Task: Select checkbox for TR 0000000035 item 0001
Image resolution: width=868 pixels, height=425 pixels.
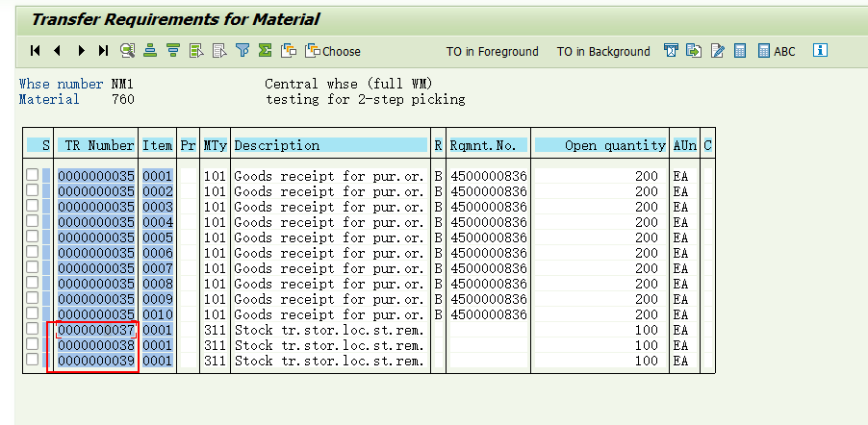Action: (33, 176)
